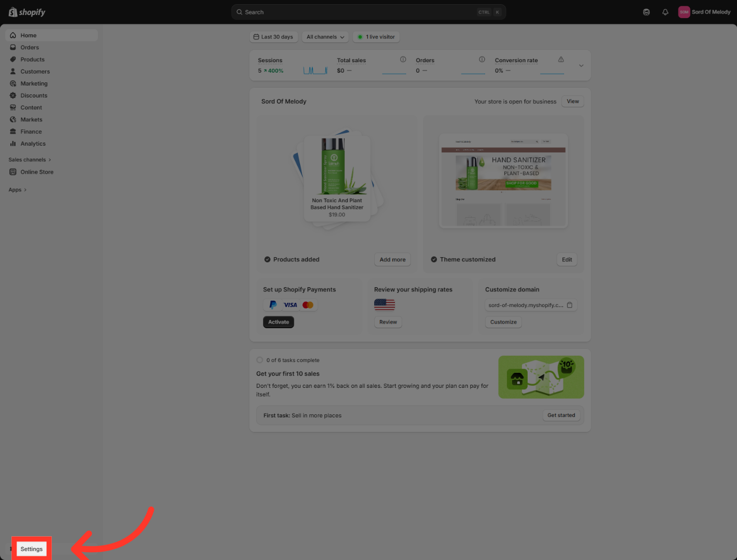737x560 pixels.
Task: Open Customers via its person icon
Action: (x=13, y=72)
